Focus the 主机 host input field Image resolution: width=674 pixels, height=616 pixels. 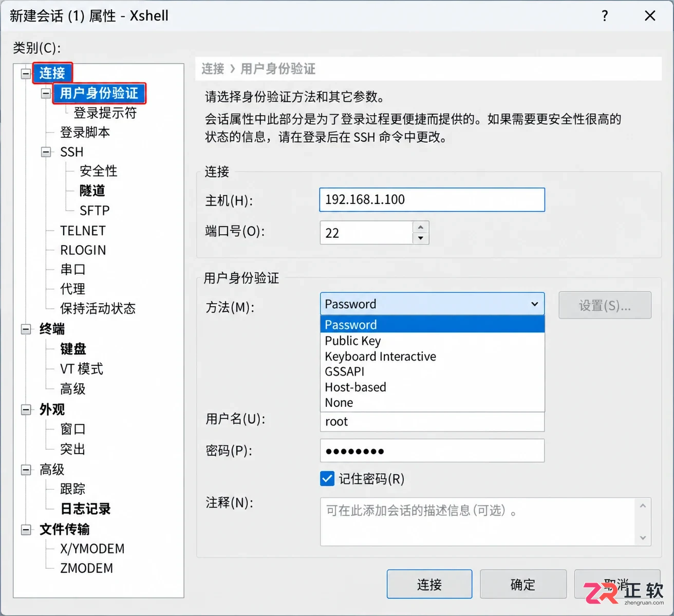(432, 200)
